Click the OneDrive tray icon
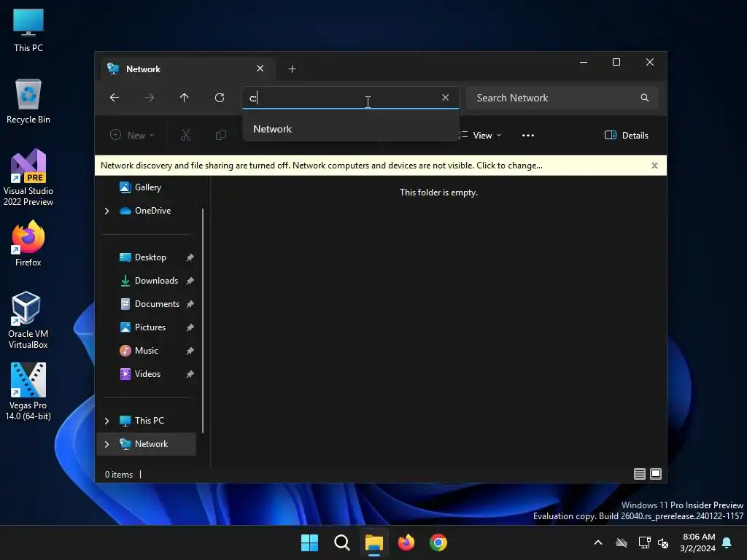Screen dimensions: 747x560 tap(622, 542)
